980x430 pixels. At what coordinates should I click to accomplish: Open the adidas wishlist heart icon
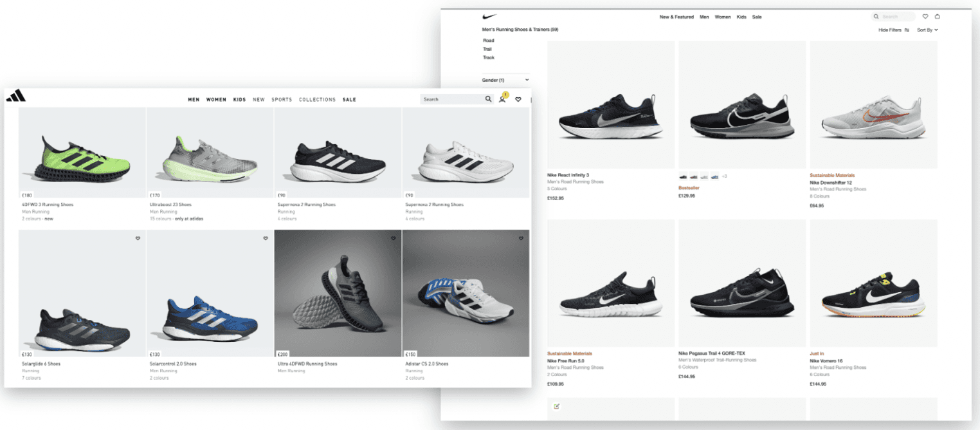coord(518,99)
